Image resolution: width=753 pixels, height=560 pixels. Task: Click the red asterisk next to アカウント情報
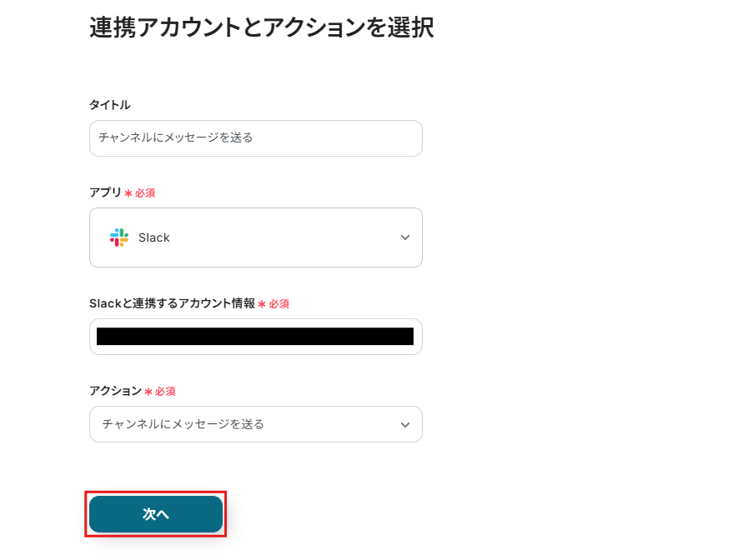pos(262,304)
